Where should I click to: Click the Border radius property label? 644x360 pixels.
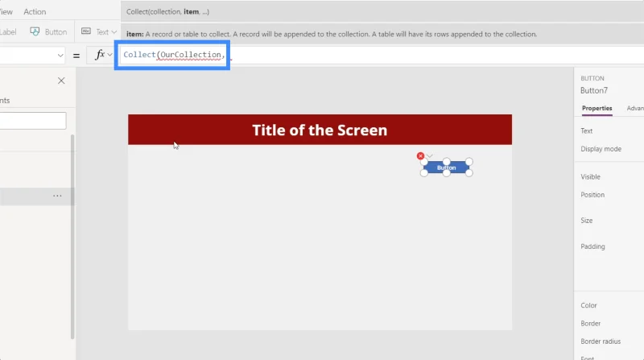tap(601, 341)
